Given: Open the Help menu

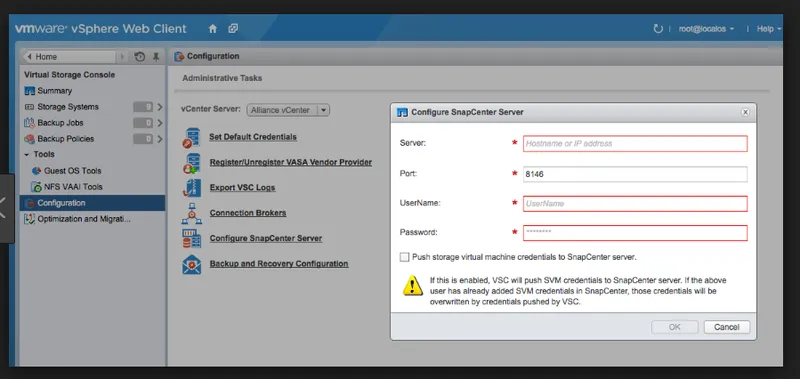Looking at the screenshot, I should [x=768, y=29].
